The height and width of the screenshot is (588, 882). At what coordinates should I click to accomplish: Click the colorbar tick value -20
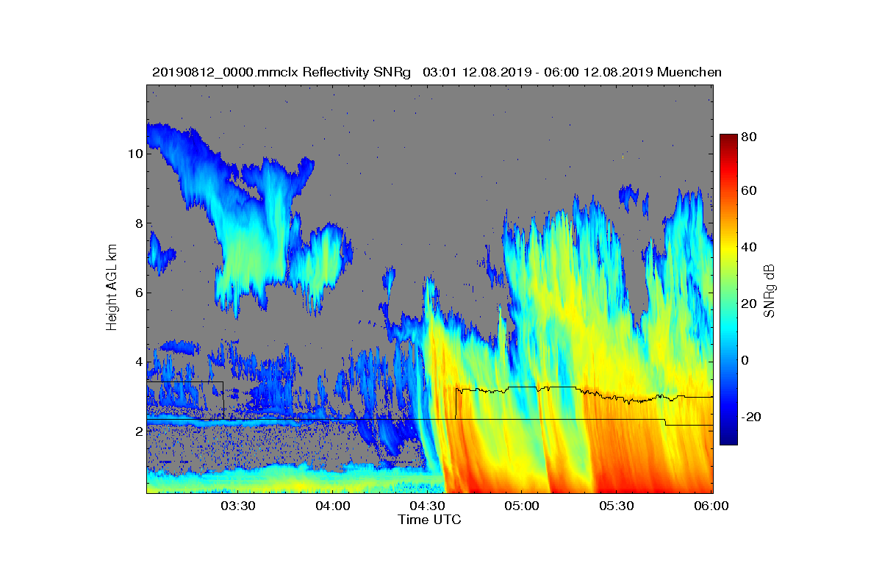(750, 416)
